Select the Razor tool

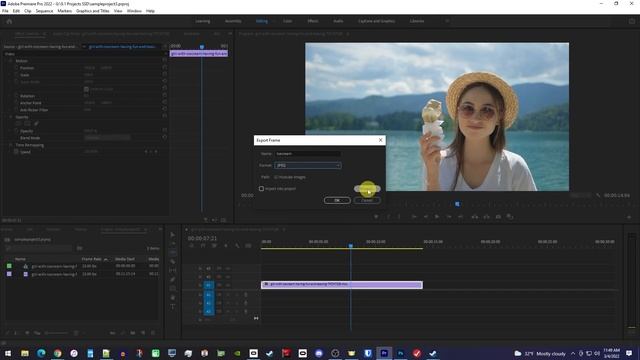pyautogui.click(x=173, y=262)
